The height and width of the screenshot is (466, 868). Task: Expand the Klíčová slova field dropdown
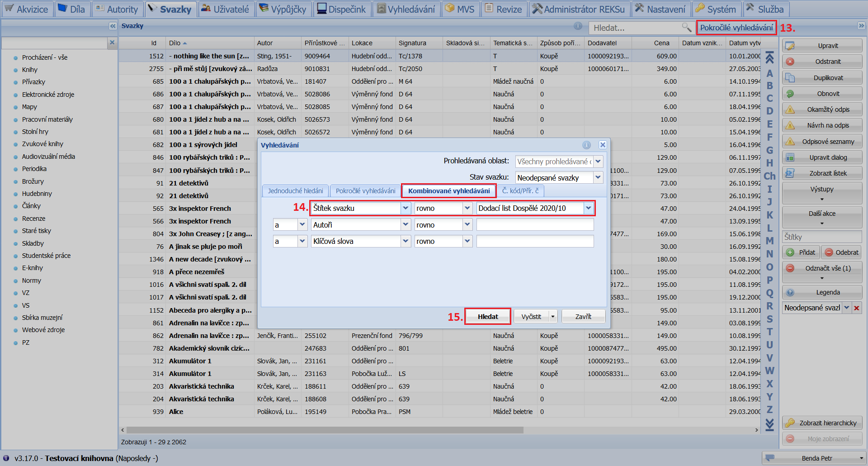click(x=406, y=241)
